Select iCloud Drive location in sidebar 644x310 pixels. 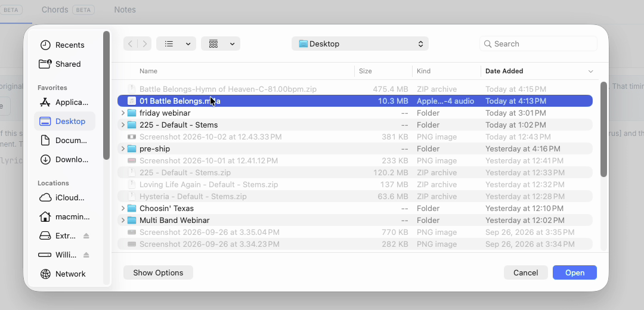63,197
